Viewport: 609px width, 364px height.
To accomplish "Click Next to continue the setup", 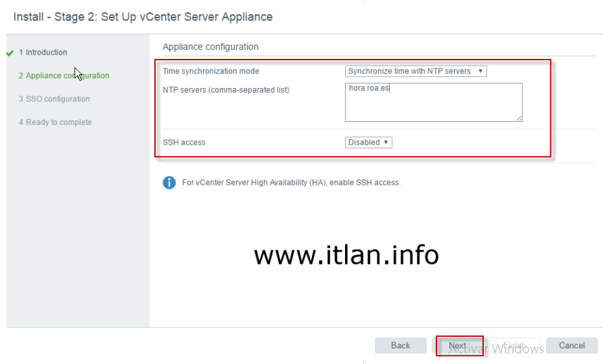I will pyautogui.click(x=458, y=346).
